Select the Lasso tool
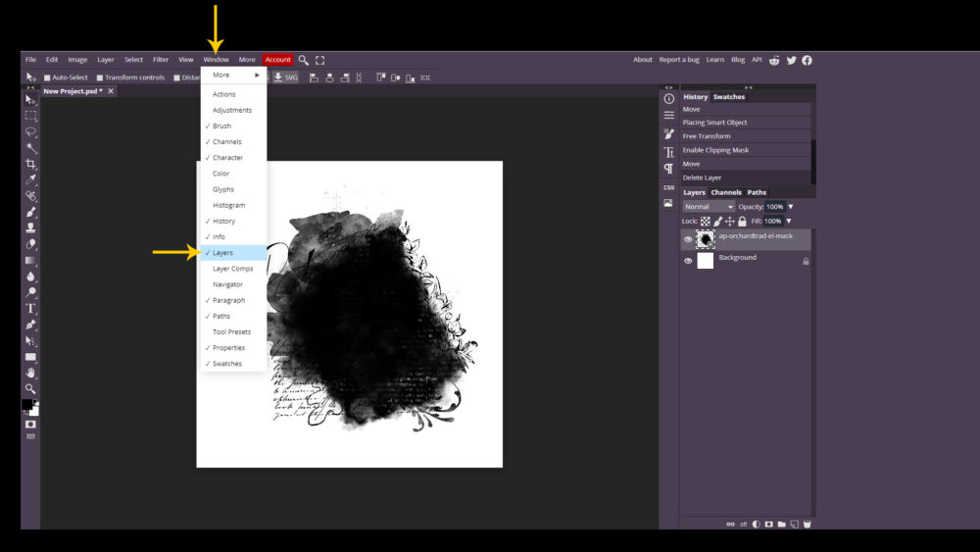 30,131
